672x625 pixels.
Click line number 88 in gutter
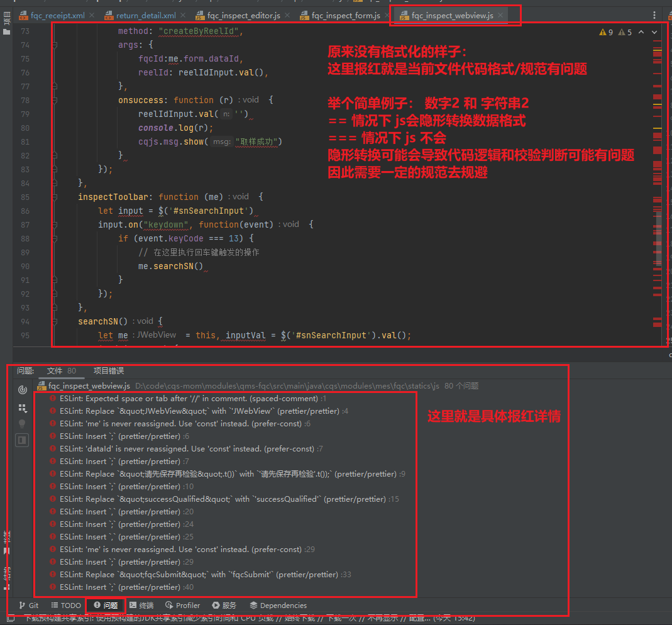(25, 239)
